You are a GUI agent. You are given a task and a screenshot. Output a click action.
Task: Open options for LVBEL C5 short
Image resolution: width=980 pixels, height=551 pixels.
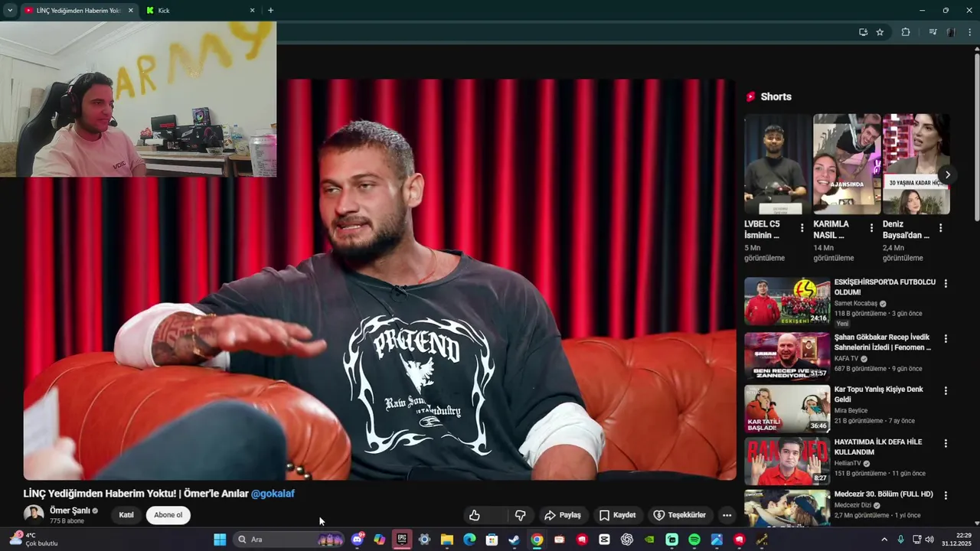[802, 228]
